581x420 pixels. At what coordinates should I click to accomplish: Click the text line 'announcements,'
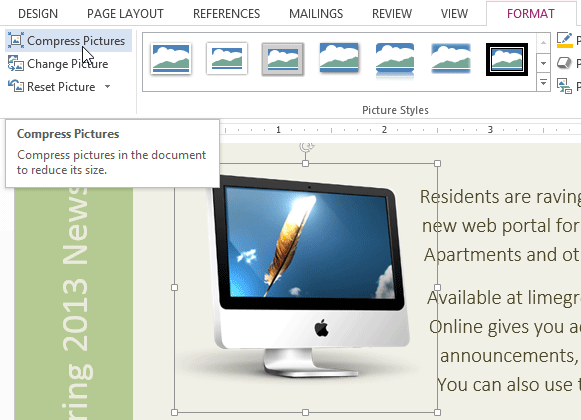pyautogui.click(x=510, y=356)
